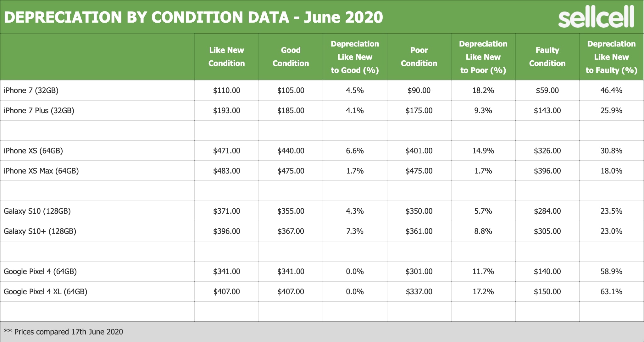Select the 63.1% faulty depreciation cell
The image size is (644, 342).
point(611,292)
